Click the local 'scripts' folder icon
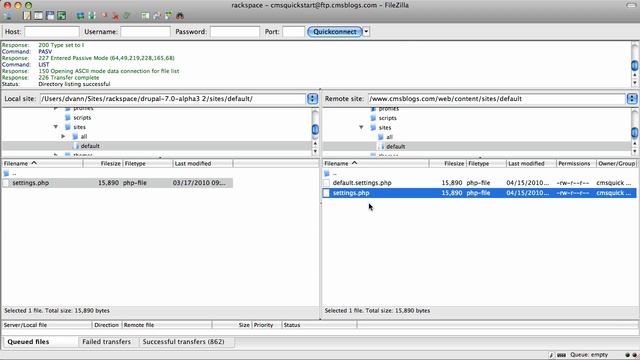 tap(68, 118)
